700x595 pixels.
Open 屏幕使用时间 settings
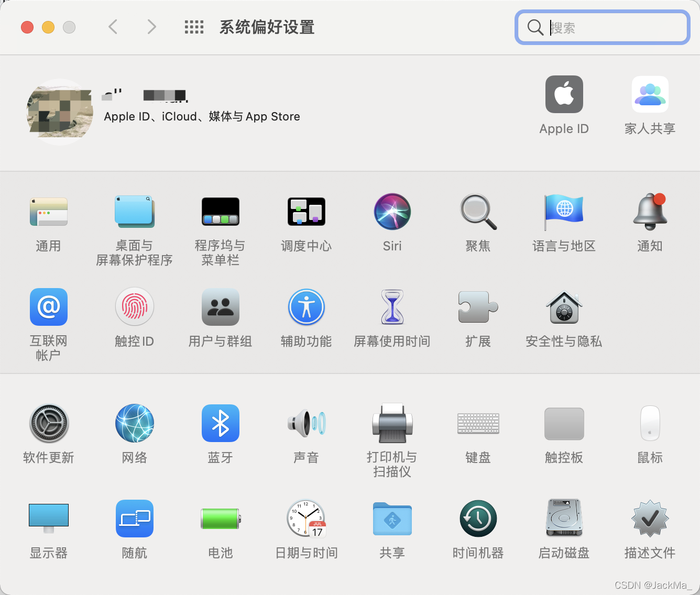tap(392, 307)
